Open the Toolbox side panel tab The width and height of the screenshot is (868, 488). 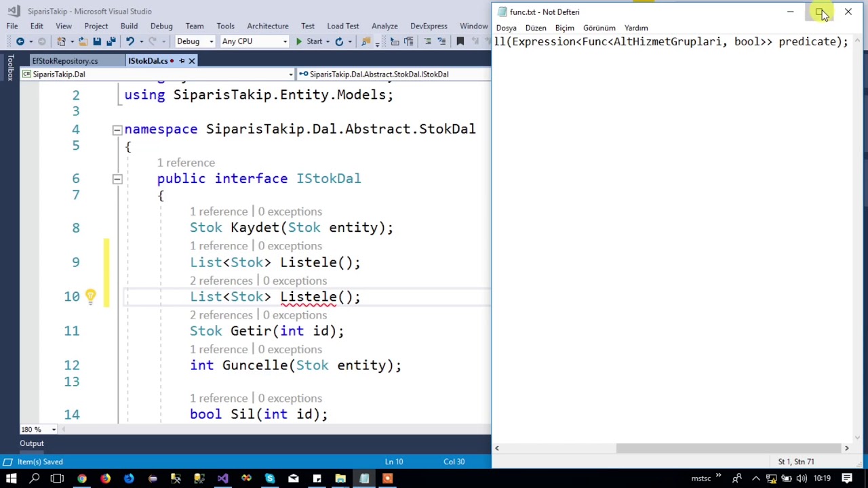click(10, 68)
